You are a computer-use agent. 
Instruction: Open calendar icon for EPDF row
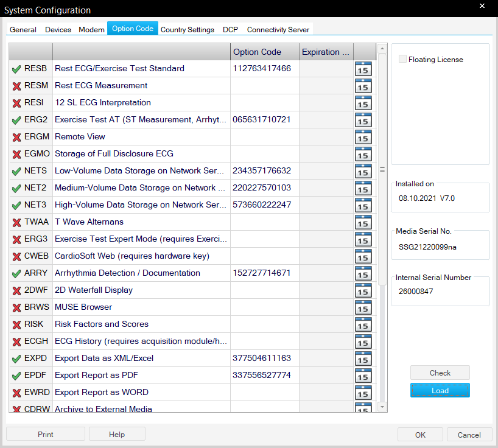(x=363, y=376)
